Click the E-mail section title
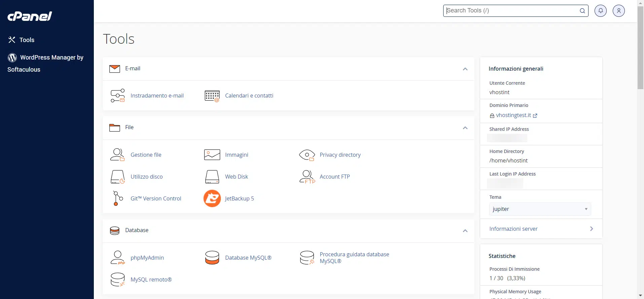 coord(133,69)
